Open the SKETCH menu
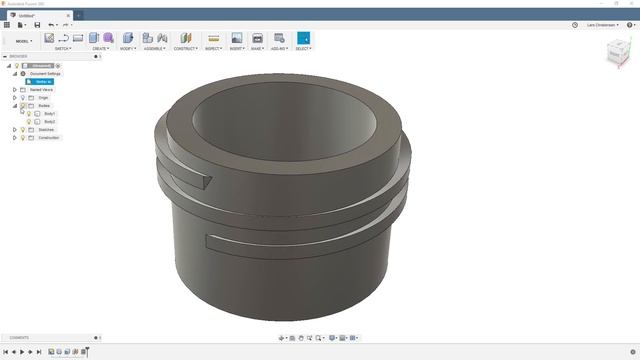This screenshot has width=640, height=360. tap(63, 49)
